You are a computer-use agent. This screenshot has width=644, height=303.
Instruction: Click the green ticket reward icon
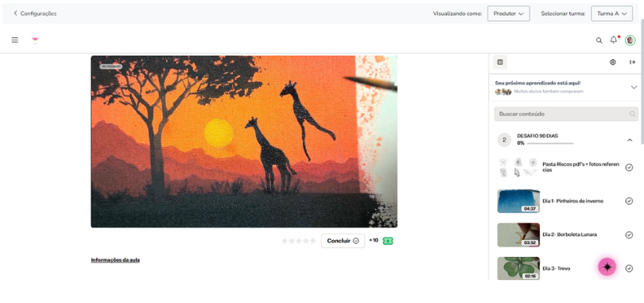point(388,241)
